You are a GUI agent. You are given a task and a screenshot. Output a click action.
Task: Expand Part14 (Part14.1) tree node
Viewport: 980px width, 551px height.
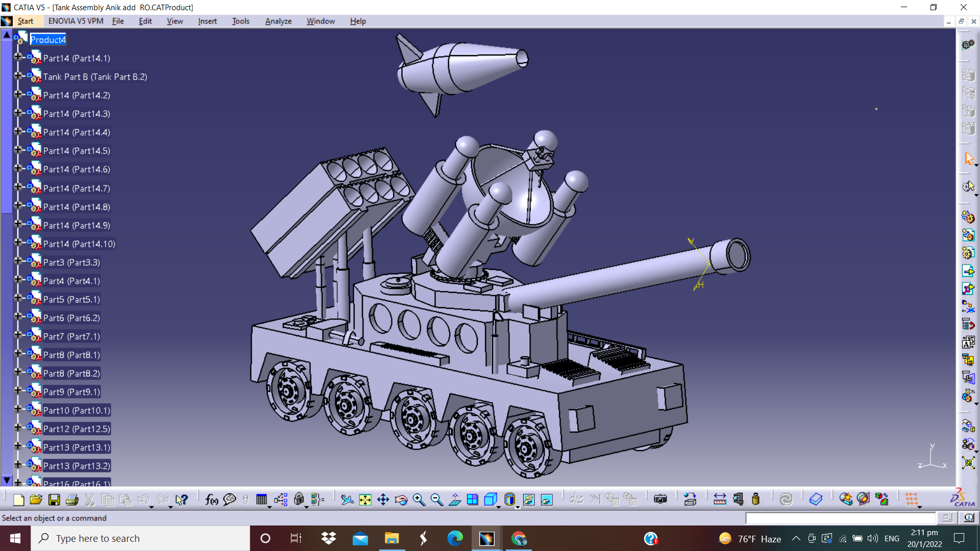pos(18,57)
